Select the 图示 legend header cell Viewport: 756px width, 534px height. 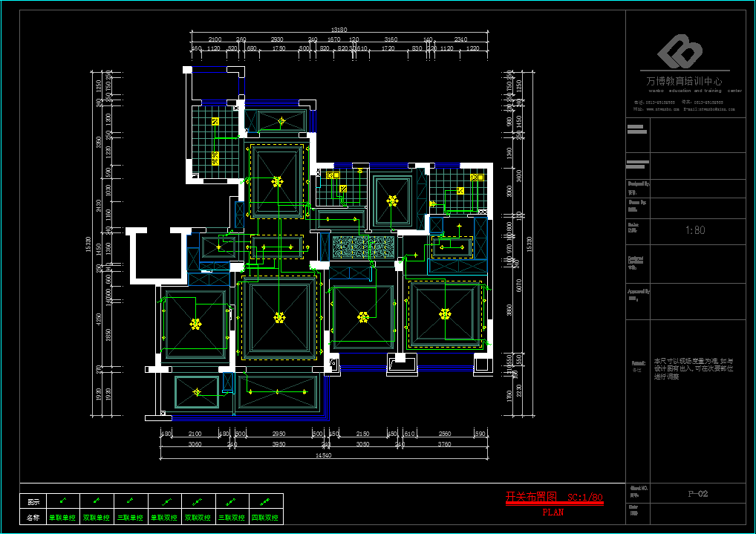click(x=33, y=501)
